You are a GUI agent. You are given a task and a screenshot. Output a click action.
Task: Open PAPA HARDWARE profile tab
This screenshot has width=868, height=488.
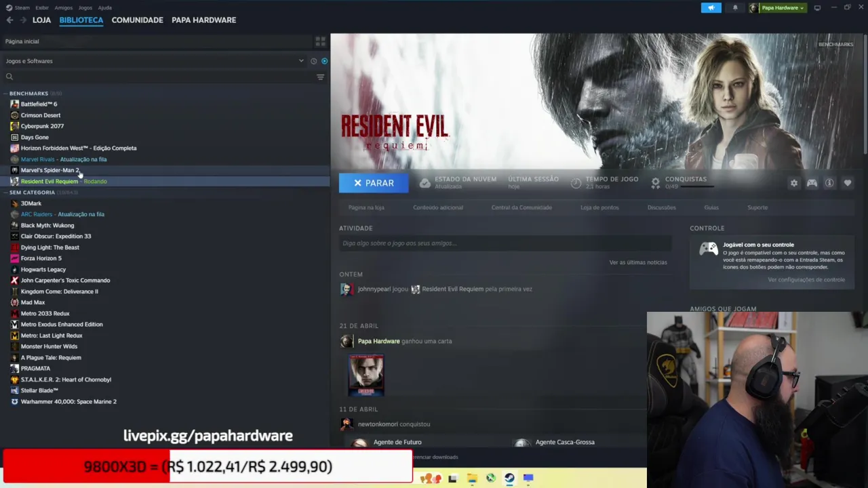(x=204, y=20)
